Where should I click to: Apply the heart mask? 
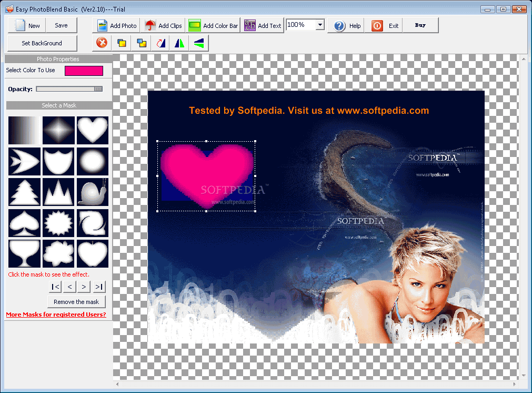tap(93, 131)
